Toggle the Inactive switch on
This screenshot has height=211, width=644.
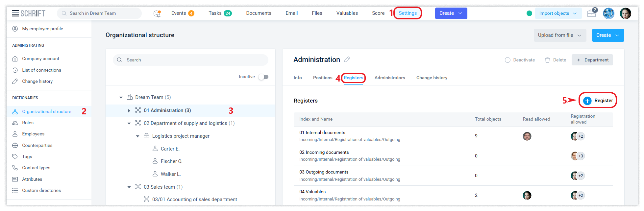263,77
